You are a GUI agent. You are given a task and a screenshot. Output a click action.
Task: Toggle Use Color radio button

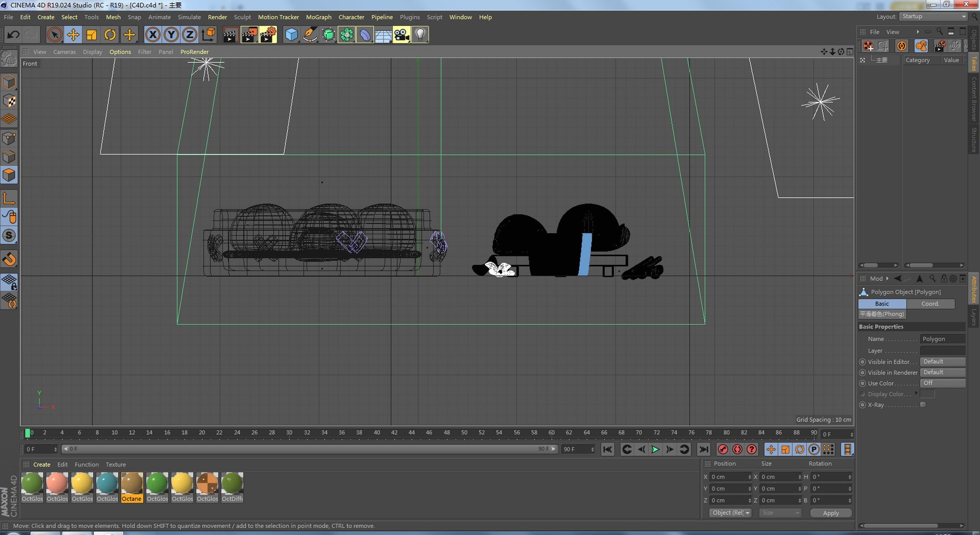click(x=863, y=383)
